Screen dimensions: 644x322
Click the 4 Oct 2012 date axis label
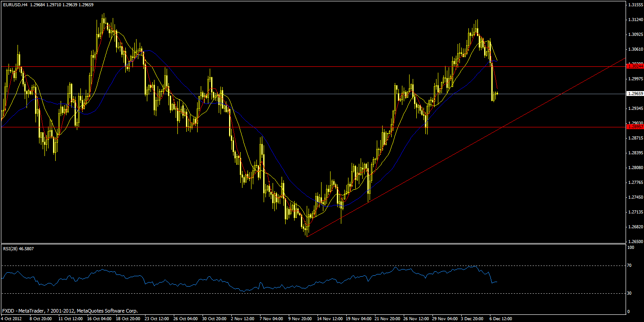pos(11,319)
